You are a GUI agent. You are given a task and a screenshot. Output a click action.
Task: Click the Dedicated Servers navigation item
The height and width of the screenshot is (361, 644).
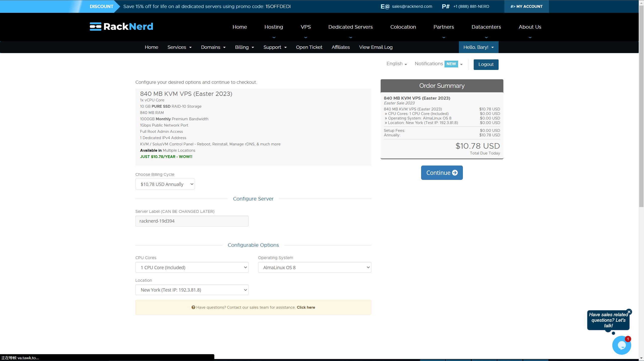350,27
